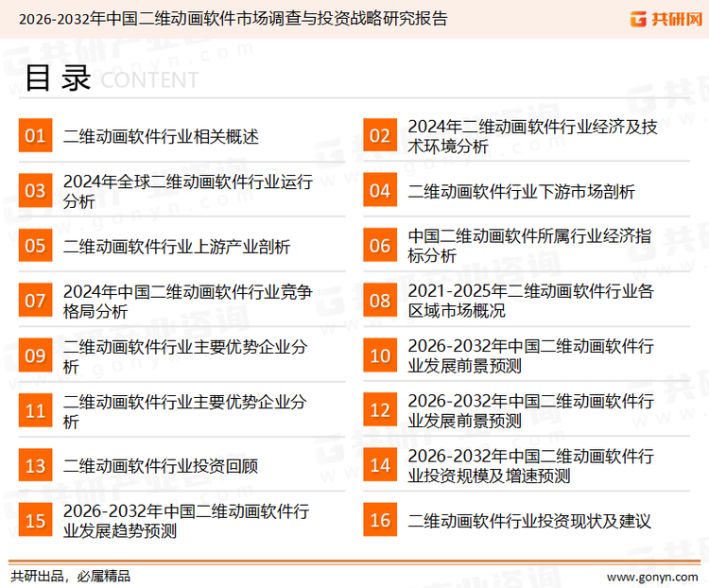Select the orange 04 chapter number box
The image size is (709, 588).
click(380, 190)
